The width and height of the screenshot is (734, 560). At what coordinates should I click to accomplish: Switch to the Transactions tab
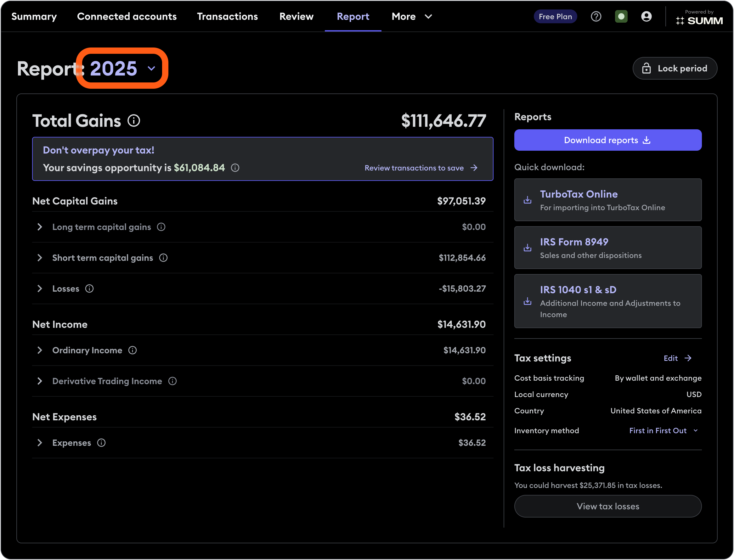point(228,16)
